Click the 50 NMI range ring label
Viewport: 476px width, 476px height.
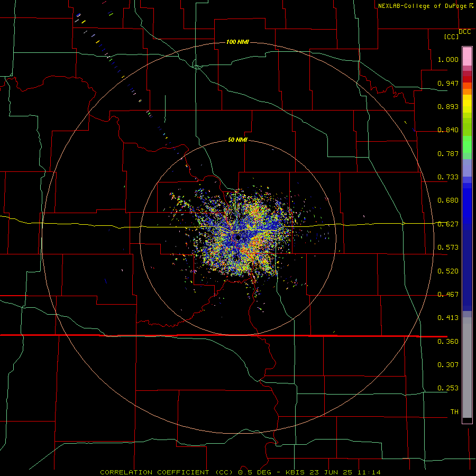point(237,140)
